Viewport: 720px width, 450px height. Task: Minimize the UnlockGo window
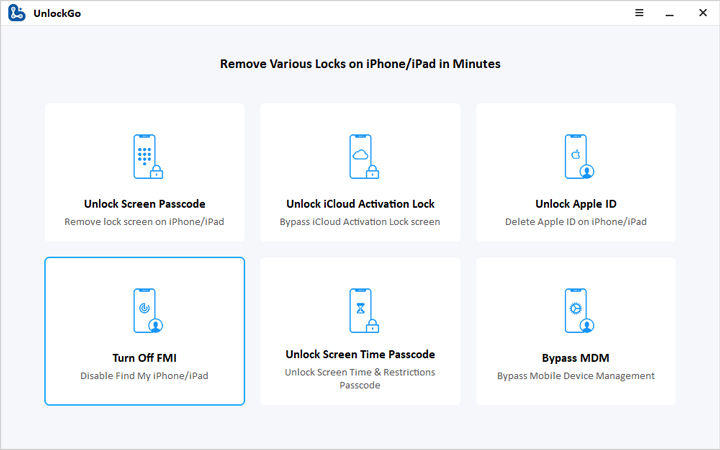668,13
